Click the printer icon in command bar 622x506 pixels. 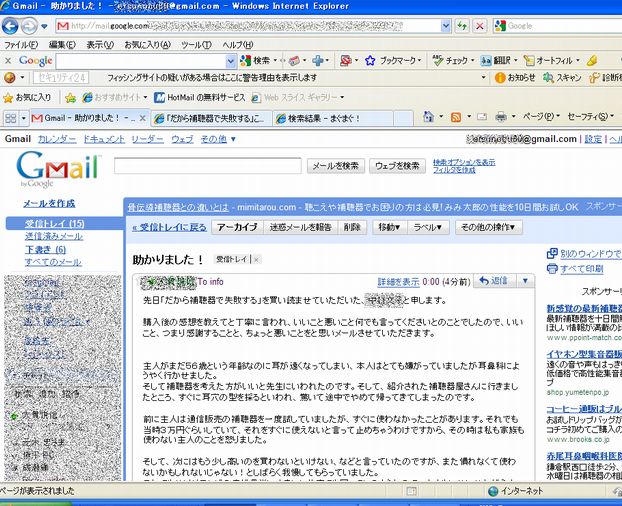(x=501, y=117)
